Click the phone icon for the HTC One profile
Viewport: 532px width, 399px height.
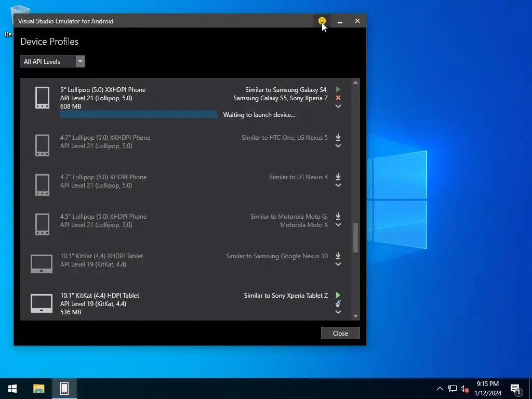[x=43, y=145]
